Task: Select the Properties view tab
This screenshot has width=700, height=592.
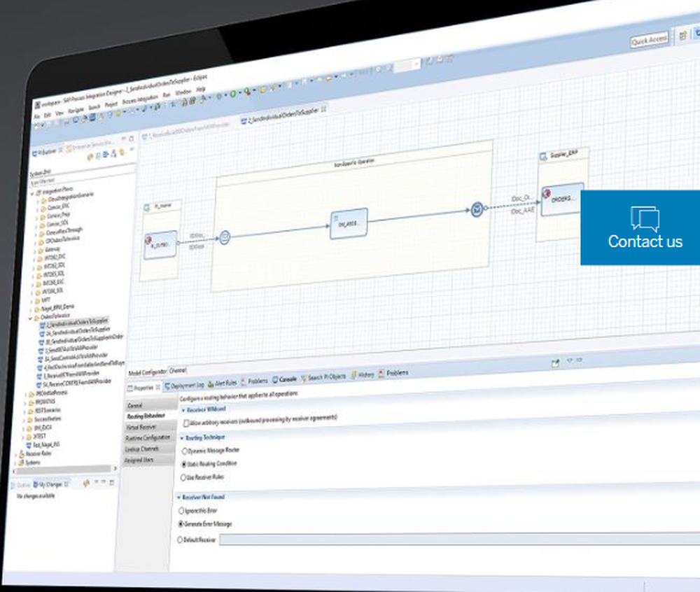Action: click(143, 388)
